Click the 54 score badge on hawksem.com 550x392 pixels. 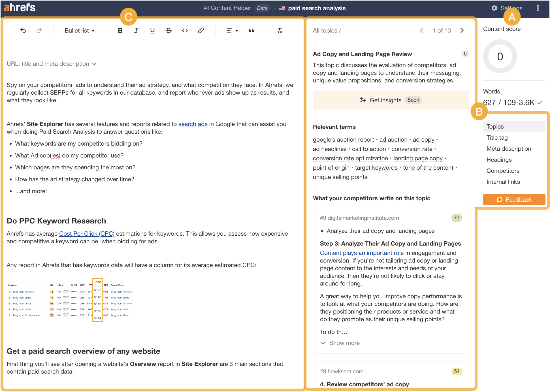coord(457,371)
